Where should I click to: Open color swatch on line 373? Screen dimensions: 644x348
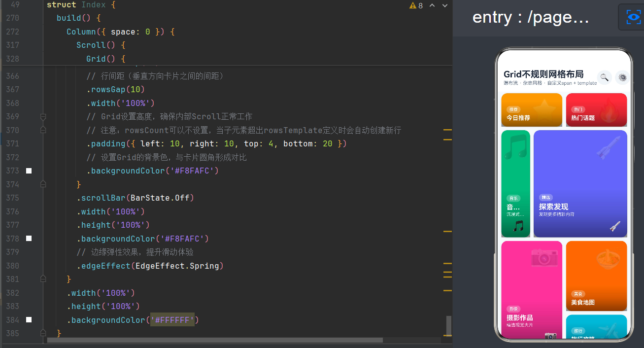coord(29,171)
